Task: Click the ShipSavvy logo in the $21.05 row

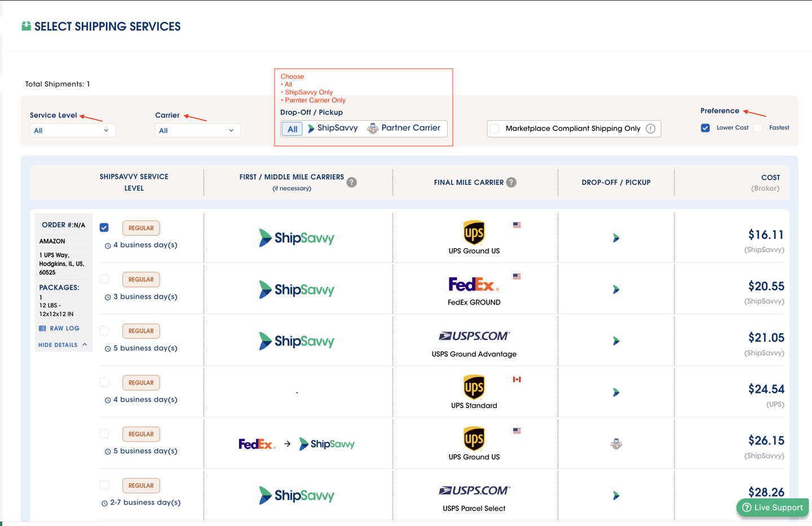Action: click(297, 341)
